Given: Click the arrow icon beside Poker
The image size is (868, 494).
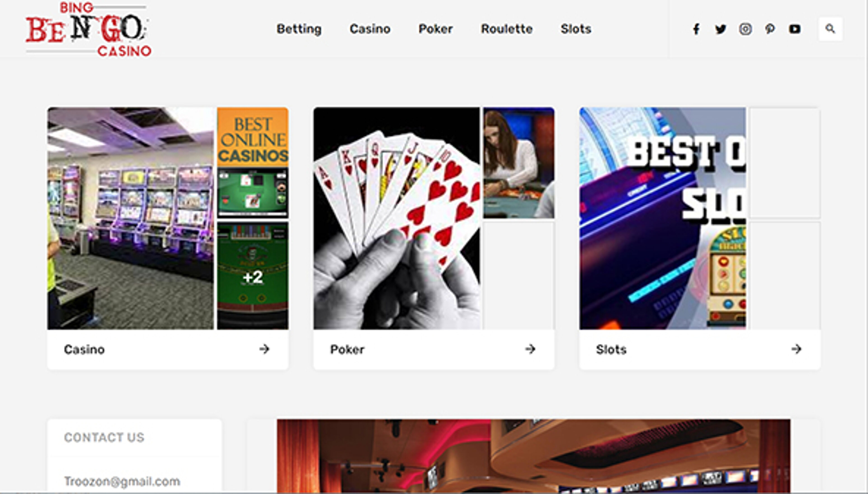Looking at the screenshot, I should [x=530, y=349].
